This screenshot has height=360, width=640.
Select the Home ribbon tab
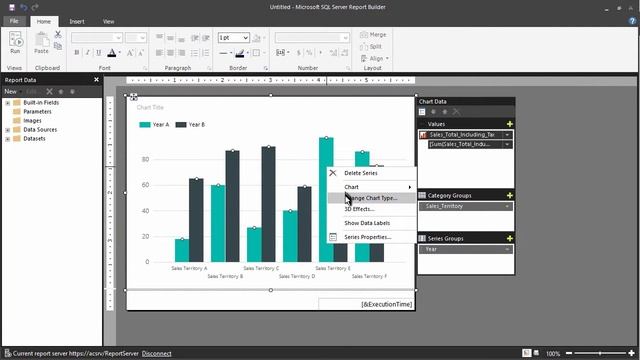coord(44,22)
